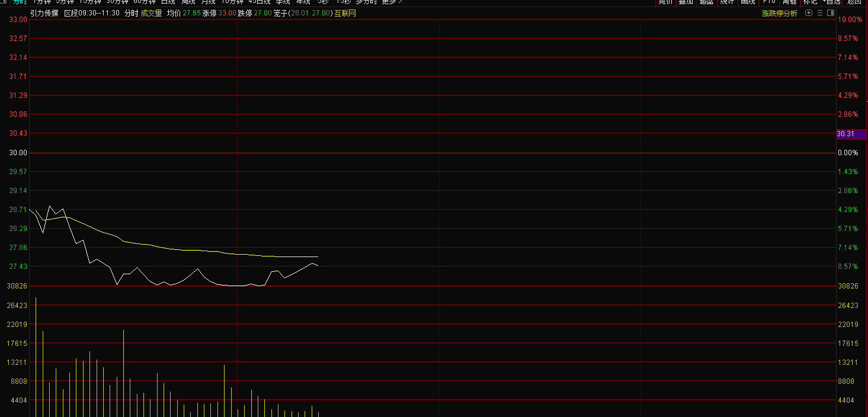868x417 pixels.
Task: Switch to the 日线 daily chart tab
Action: [x=168, y=2]
